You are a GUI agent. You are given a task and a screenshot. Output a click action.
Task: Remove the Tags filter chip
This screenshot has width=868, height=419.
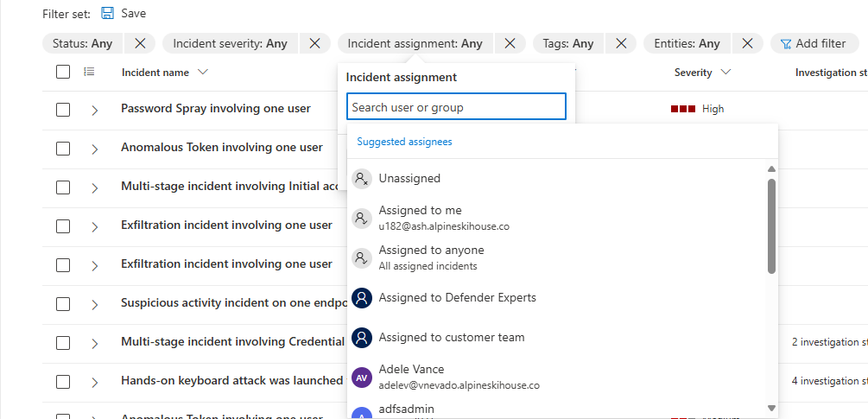[621, 43]
